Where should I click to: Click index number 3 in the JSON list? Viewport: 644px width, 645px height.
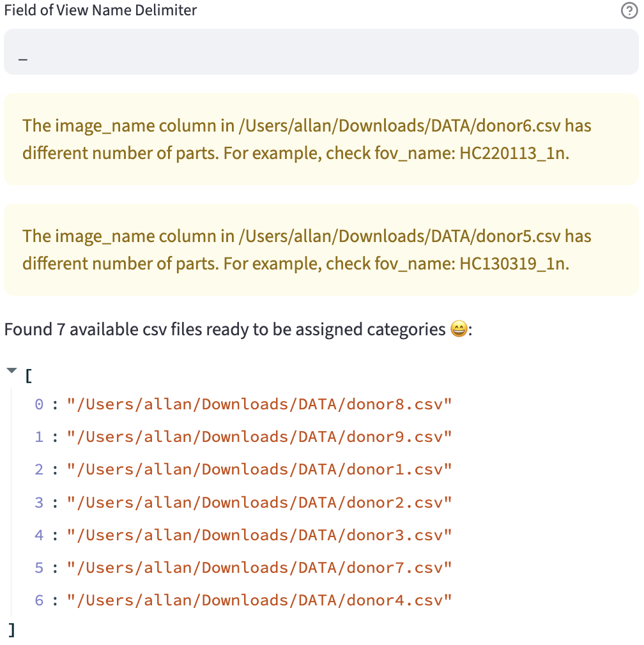click(x=39, y=503)
